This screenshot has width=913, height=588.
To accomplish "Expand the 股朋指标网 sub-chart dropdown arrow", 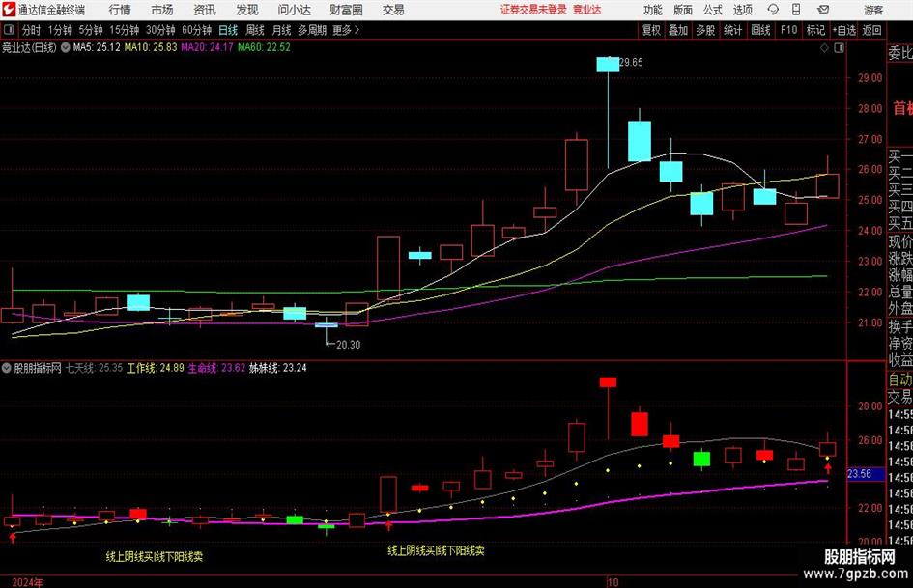I will click(7, 368).
